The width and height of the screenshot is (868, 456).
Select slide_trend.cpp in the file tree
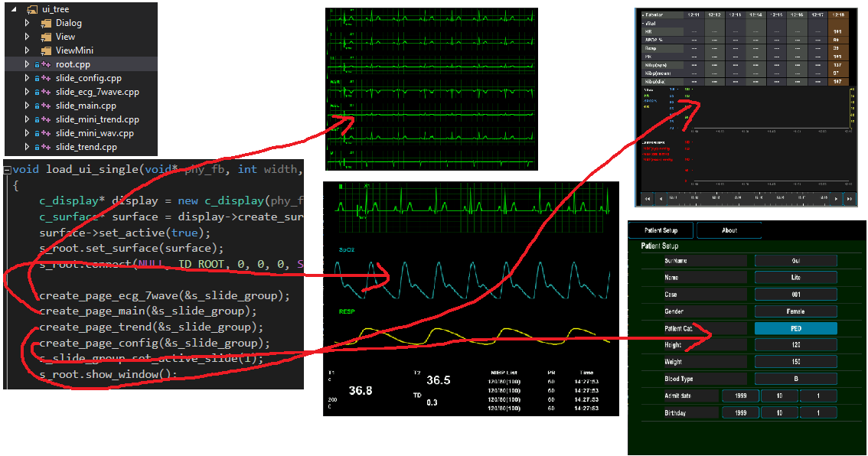pos(86,147)
